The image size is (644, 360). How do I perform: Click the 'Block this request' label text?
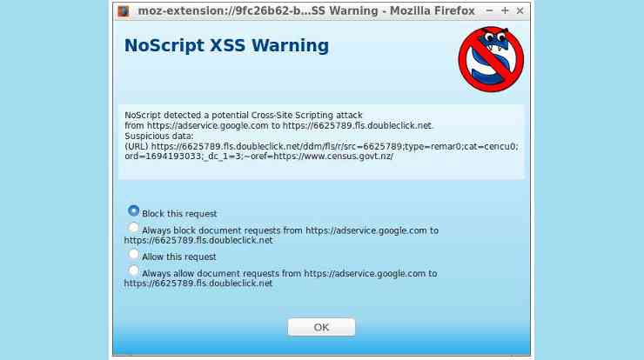(x=179, y=214)
